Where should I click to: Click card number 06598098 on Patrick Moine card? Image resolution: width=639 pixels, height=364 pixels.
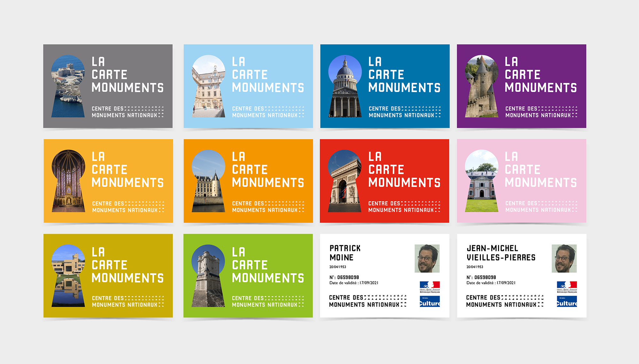point(344,277)
